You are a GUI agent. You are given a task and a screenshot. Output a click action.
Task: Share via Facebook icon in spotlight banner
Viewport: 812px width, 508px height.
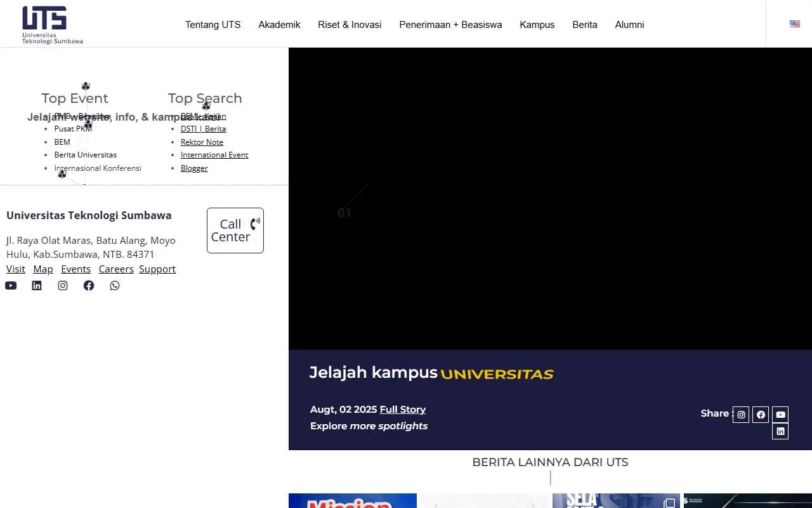coord(761,415)
